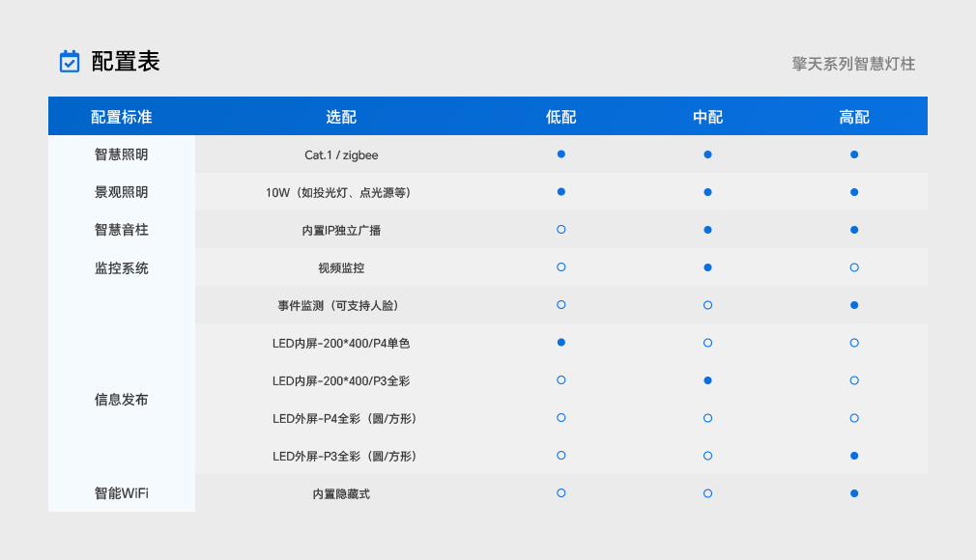Click the 低配 dot for LED内屏-200*400/P4单色
This screenshot has width=976, height=560.
(561, 343)
